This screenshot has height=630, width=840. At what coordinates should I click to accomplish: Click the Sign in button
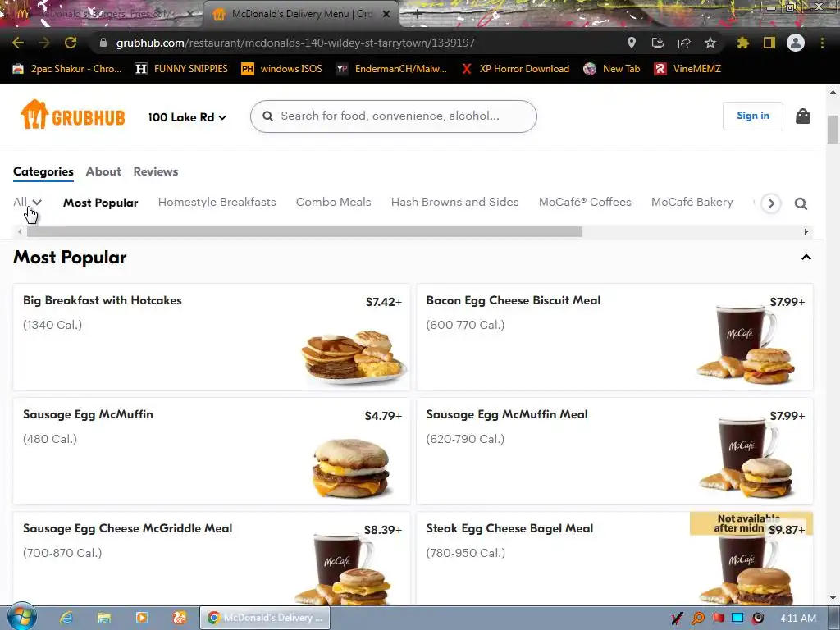(x=753, y=116)
